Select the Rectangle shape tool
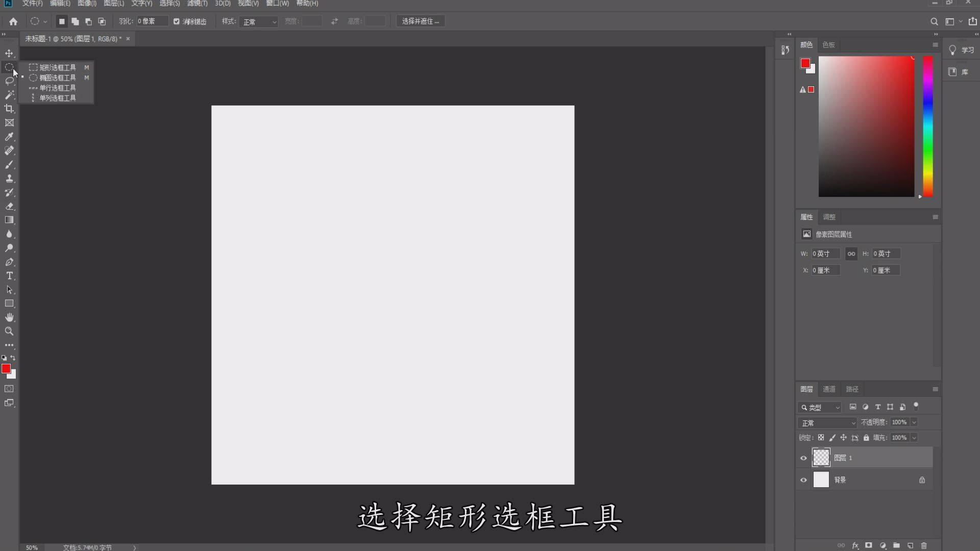This screenshot has height=551, width=980. pyautogui.click(x=9, y=304)
